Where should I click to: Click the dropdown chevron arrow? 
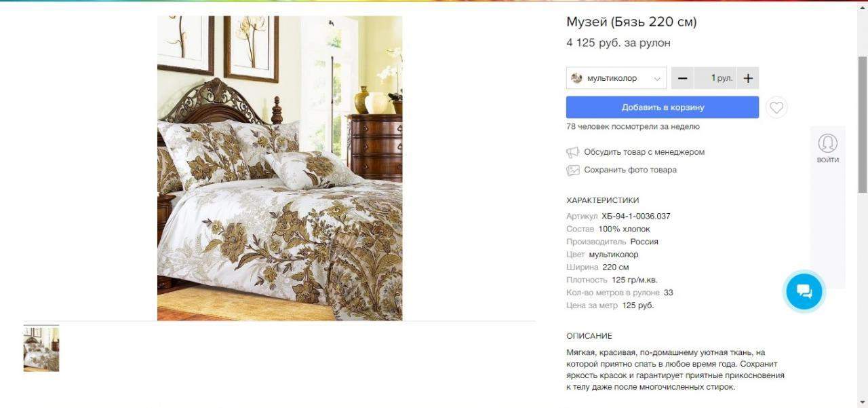point(656,79)
